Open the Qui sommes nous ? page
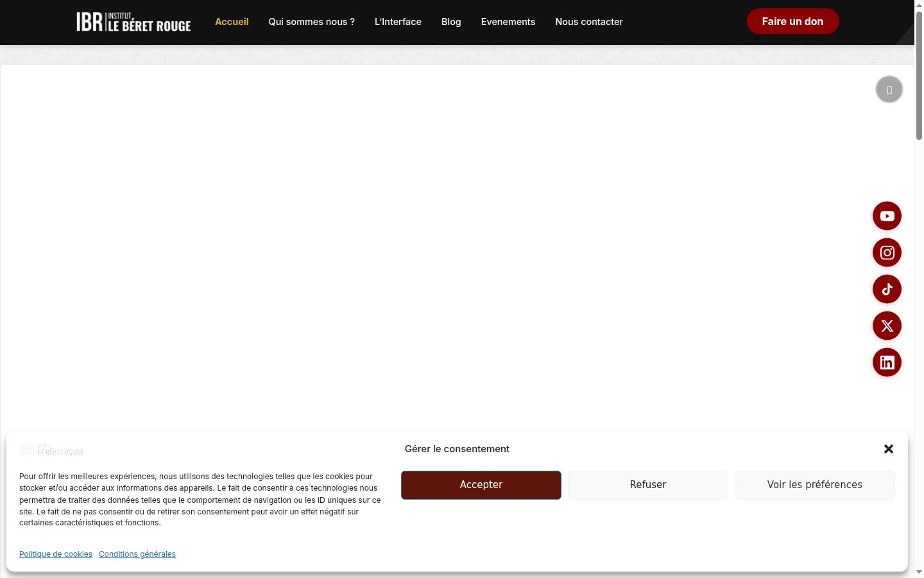The image size is (924, 578). point(311,22)
